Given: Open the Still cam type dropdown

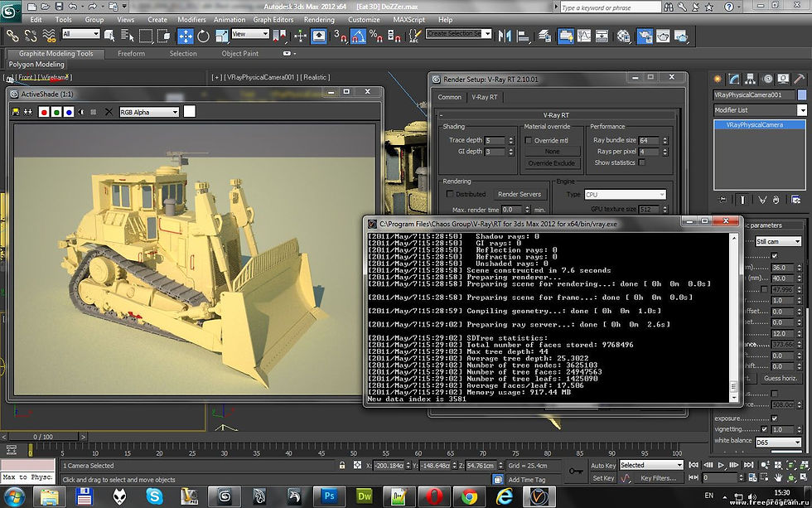Looking at the screenshot, I should coord(778,241).
